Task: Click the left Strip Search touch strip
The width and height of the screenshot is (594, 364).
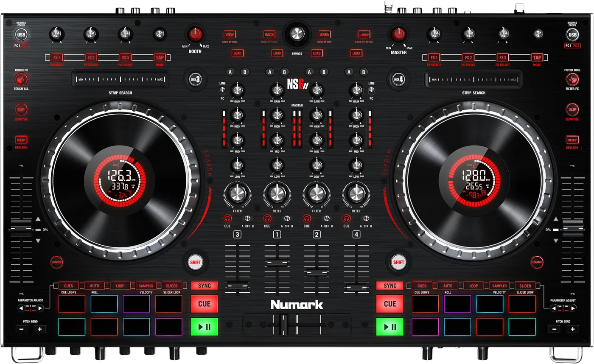Action: tap(120, 79)
